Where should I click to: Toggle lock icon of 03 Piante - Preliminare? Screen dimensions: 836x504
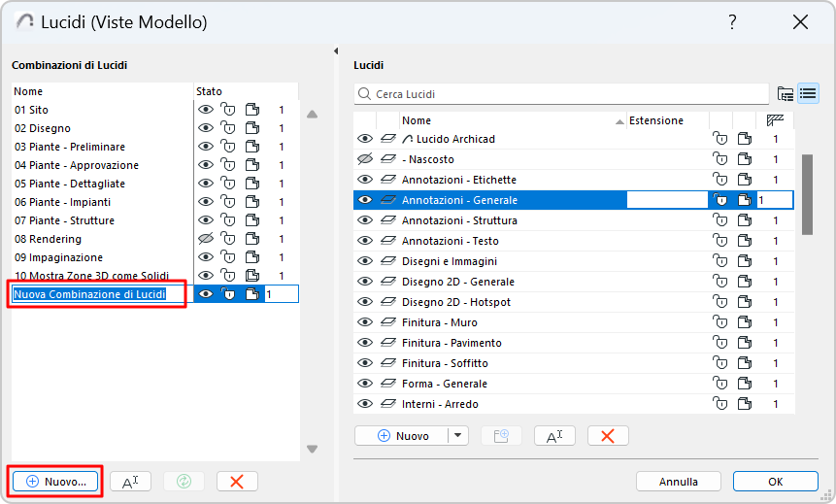tap(227, 147)
